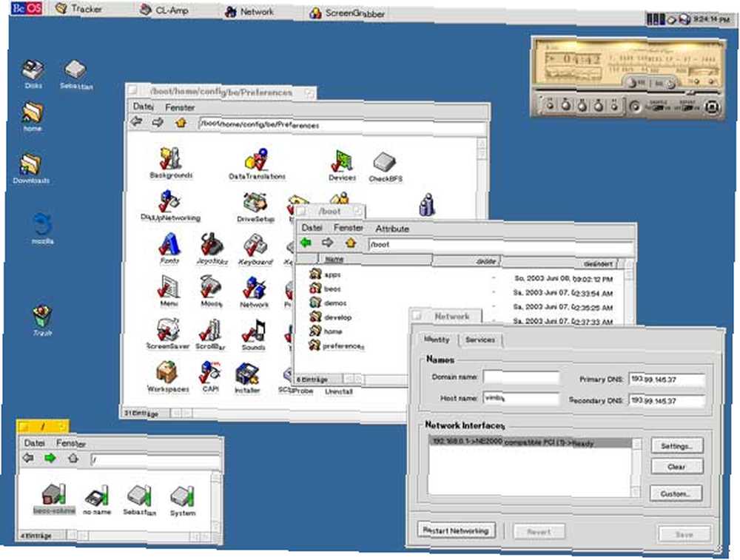Click the Host name field

(x=521, y=399)
